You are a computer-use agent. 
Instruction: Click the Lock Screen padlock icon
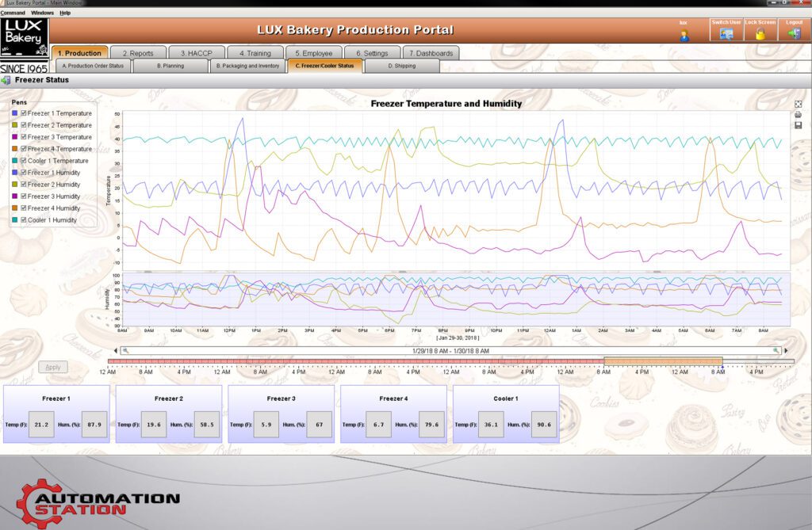click(760, 33)
